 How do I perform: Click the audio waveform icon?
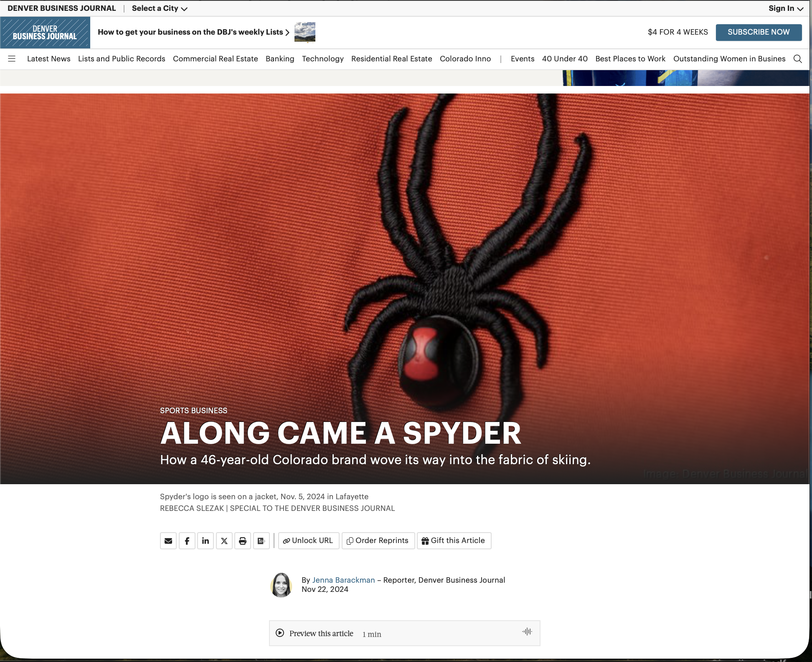[527, 632]
